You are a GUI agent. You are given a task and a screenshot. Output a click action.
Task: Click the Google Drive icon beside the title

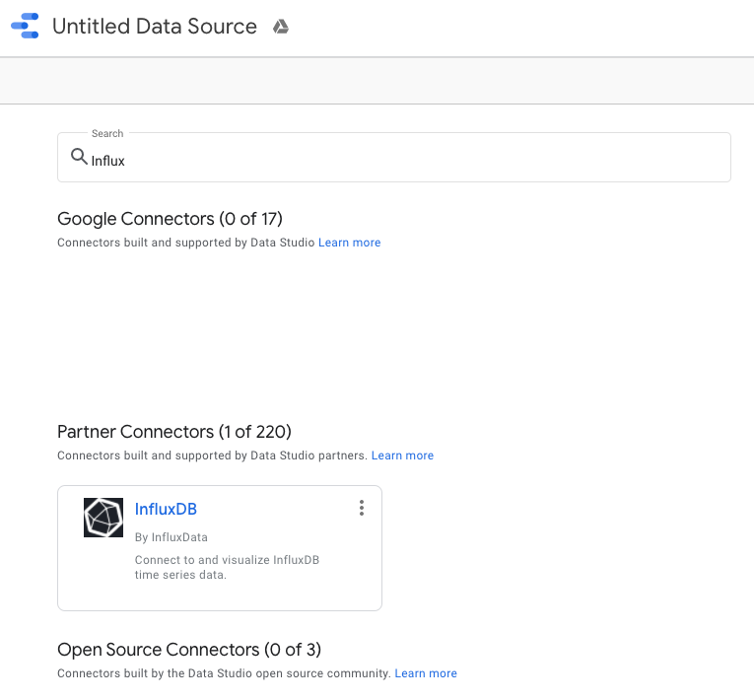281,27
